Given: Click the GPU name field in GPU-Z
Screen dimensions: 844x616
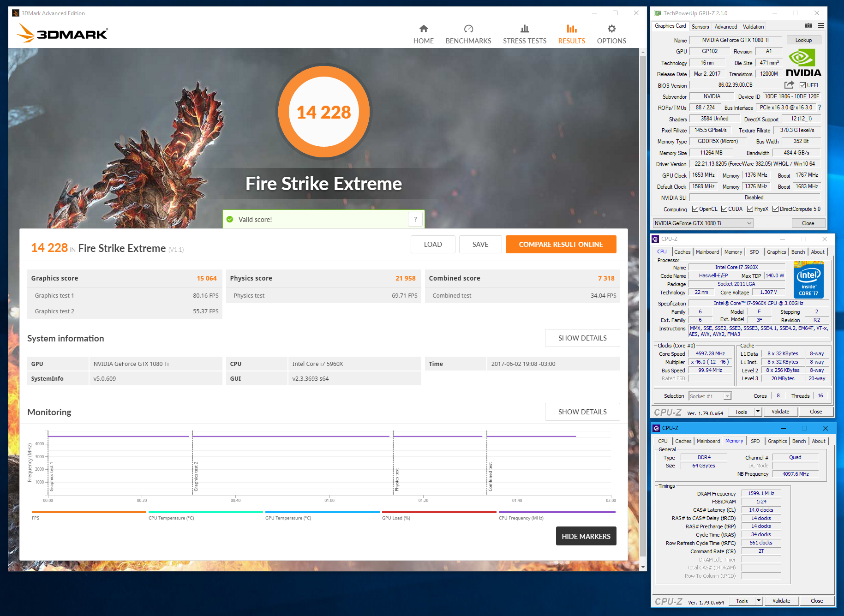Looking at the screenshot, I should pyautogui.click(x=735, y=40).
